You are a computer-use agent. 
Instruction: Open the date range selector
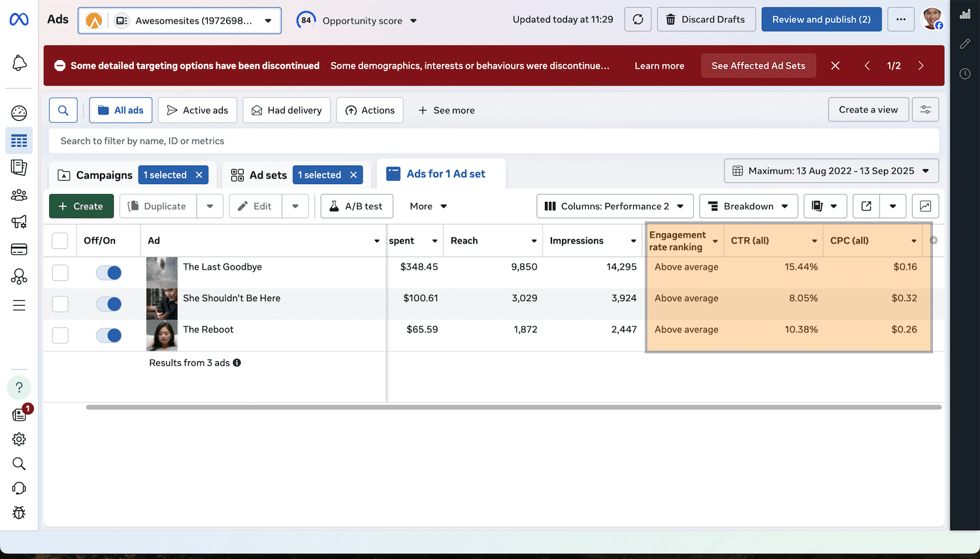pyautogui.click(x=831, y=171)
